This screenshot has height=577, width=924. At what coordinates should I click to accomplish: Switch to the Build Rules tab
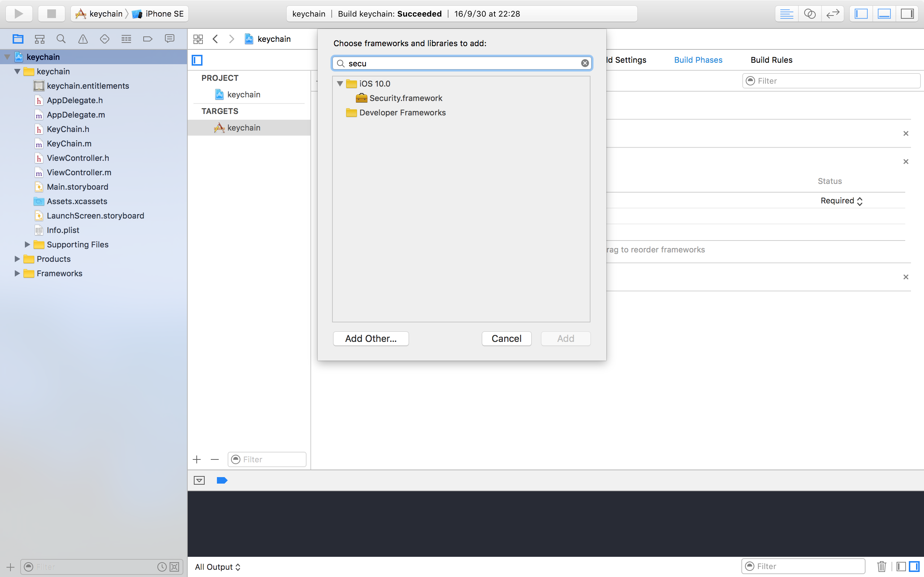click(x=771, y=60)
